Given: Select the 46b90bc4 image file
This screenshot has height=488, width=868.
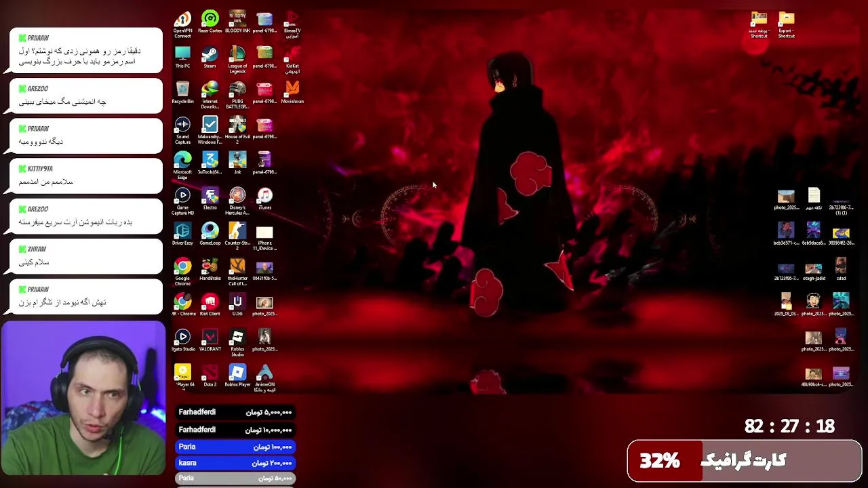Looking at the screenshot, I should coord(813,375).
